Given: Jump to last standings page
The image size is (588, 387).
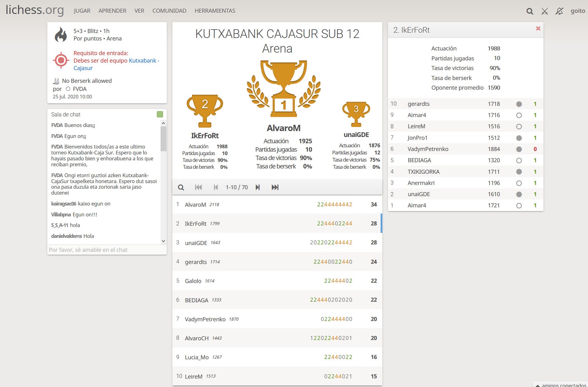Looking at the screenshot, I should pos(275,187).
